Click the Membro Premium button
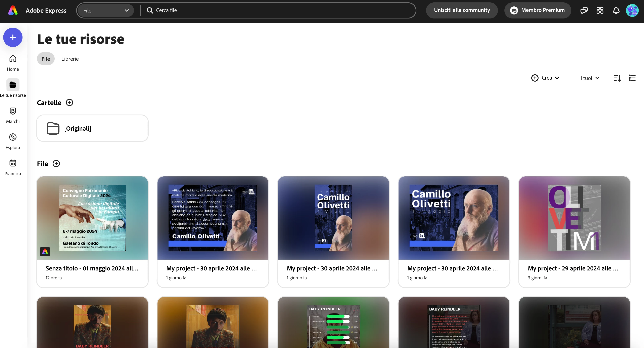The image size is (644, 348). pyautogui.click(x=538, y=10)
